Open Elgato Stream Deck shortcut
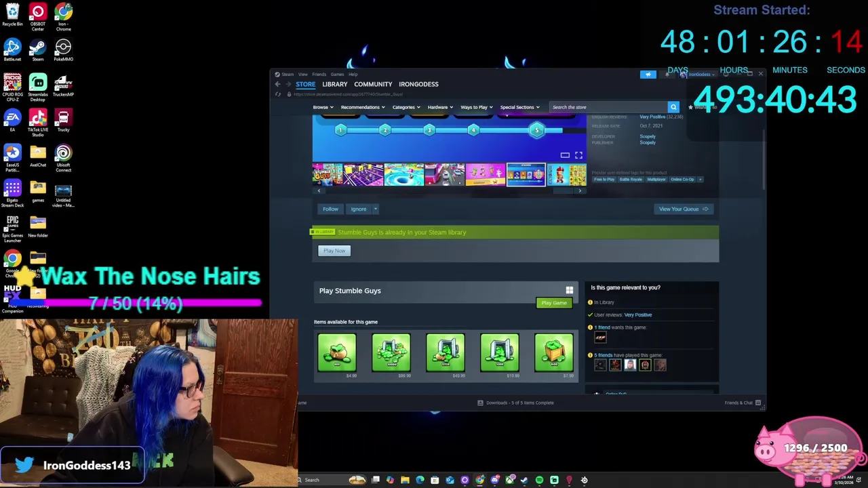This screenshot has height=488, width=868. [x=12, y=193]
